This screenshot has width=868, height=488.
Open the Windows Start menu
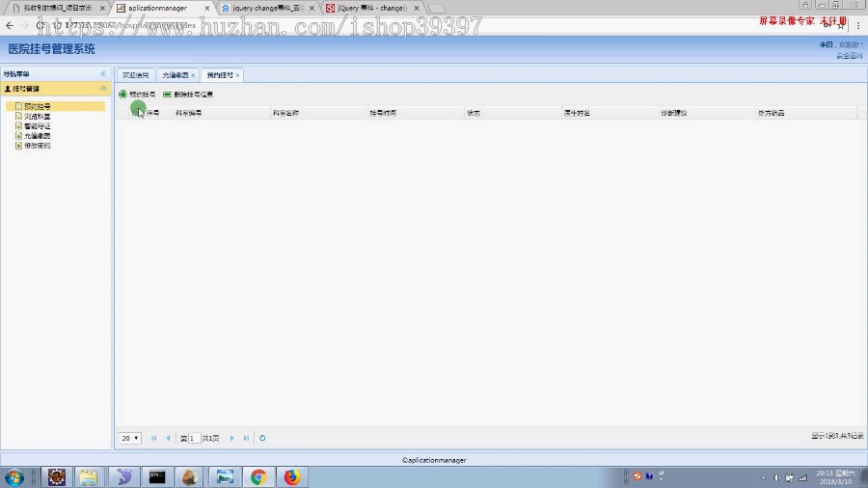(x=14, y=477)
